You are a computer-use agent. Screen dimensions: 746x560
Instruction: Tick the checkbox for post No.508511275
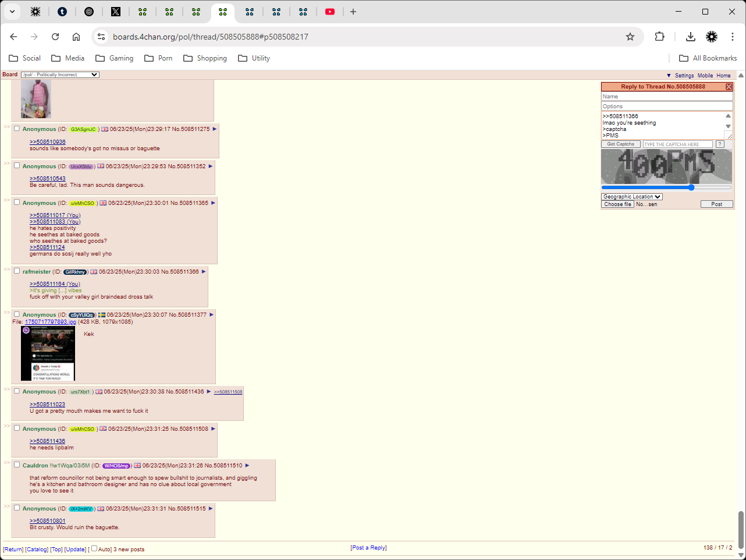pos(17,129)
